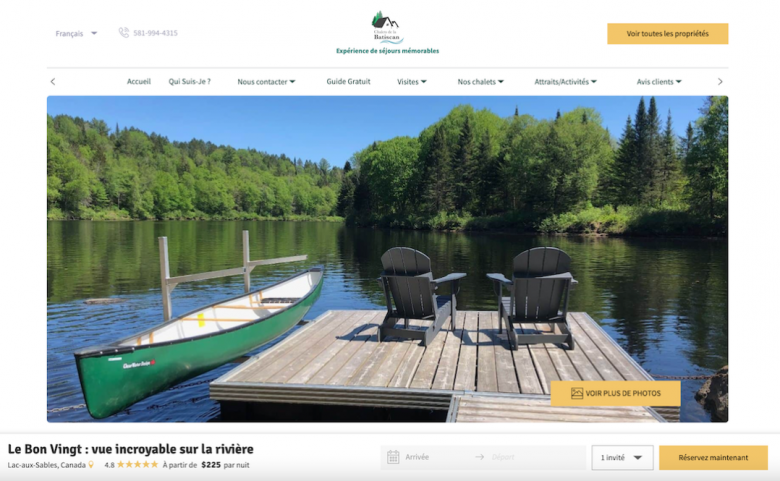780x481 pixels.
Task: Expand the 1 invité guest selector
Action: point(622,457)
